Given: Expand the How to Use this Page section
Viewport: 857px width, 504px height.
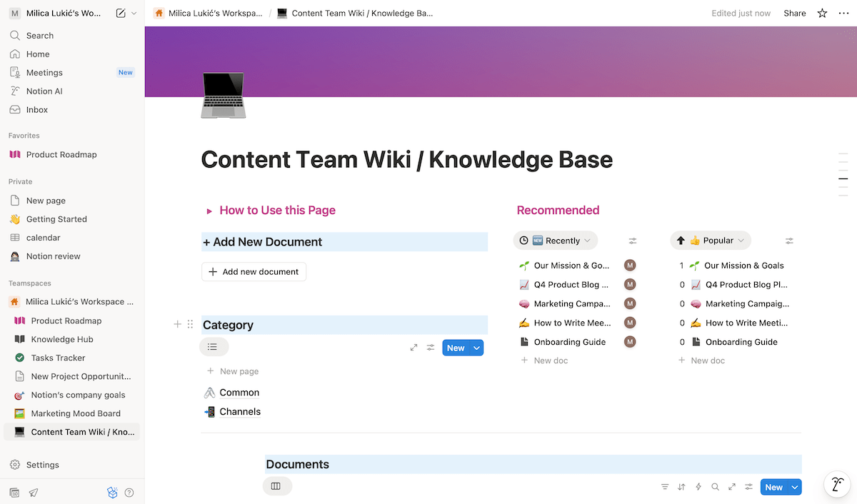Looking at the screenshot, I should (209, 210).
